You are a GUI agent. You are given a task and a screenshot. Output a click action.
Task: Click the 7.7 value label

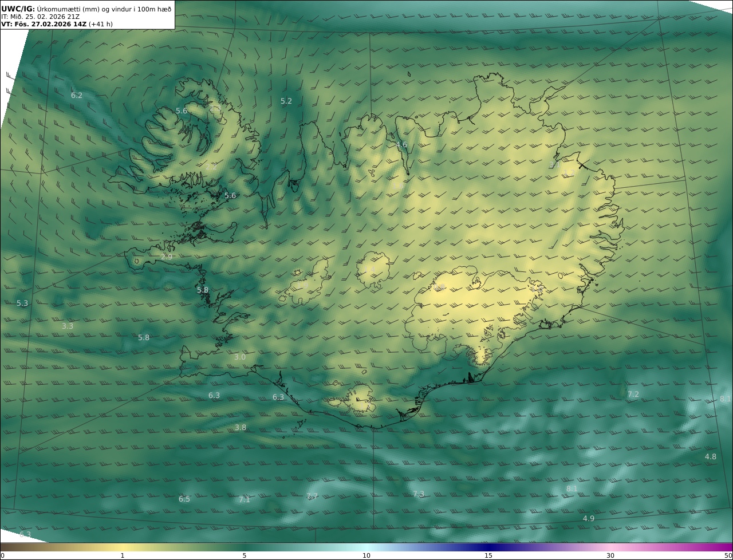tap(312, 496)
